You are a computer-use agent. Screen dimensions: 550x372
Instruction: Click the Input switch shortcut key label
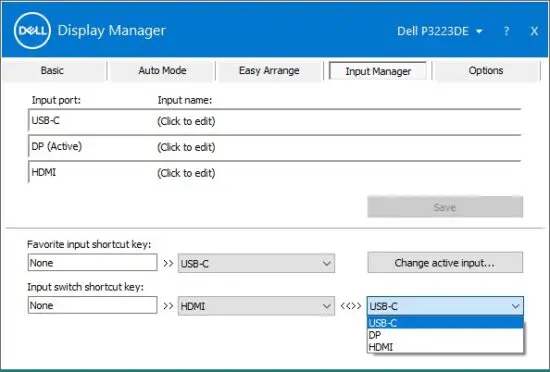tap(85, 287)
